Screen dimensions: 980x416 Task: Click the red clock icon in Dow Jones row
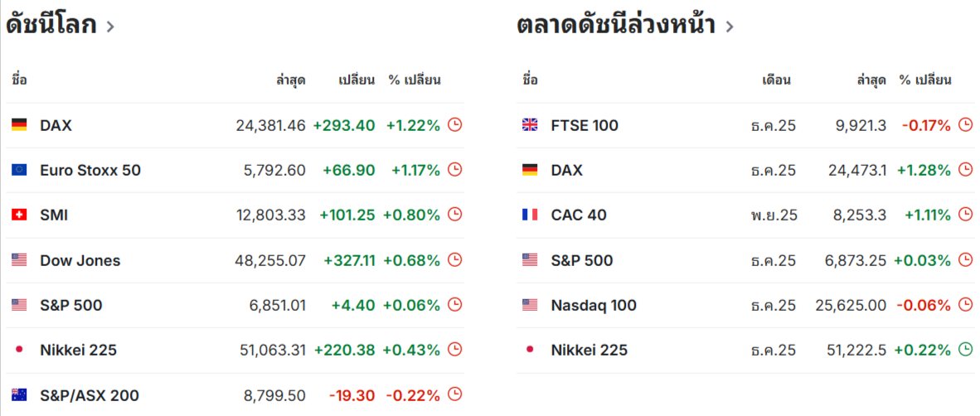pos(454,260)
